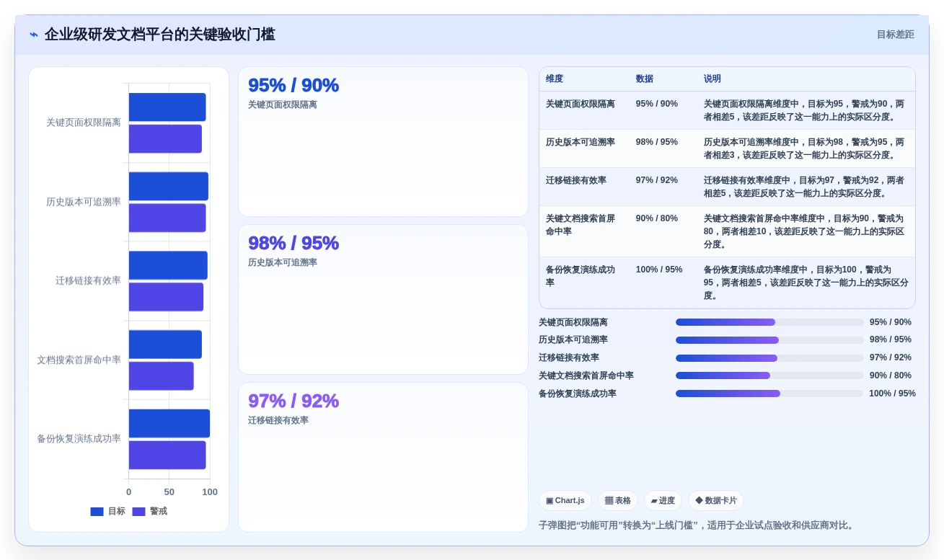The width and height of the screenshot is (944, 560).
Task: Click the progress bar for 历史版本可追溯率
Action: [x=769, y=340]
